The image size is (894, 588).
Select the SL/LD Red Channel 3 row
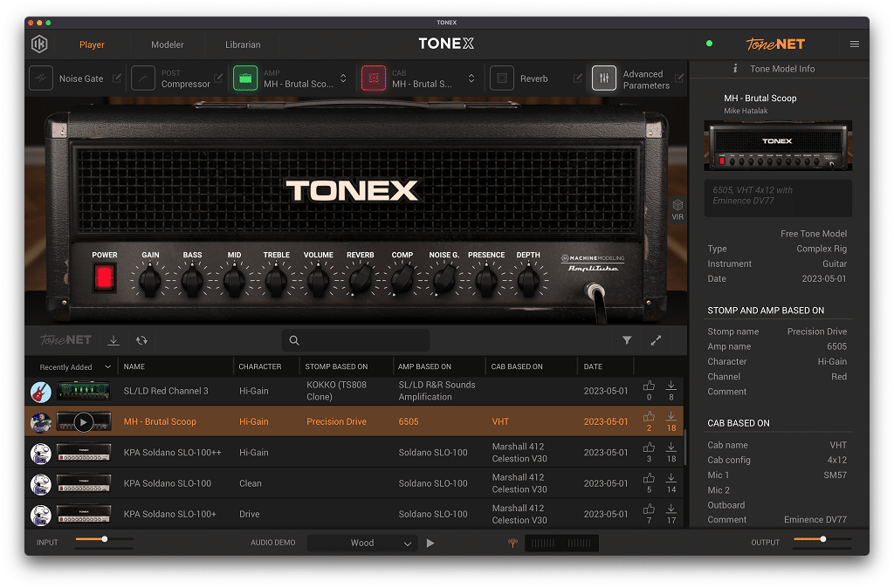click(354, 391)
